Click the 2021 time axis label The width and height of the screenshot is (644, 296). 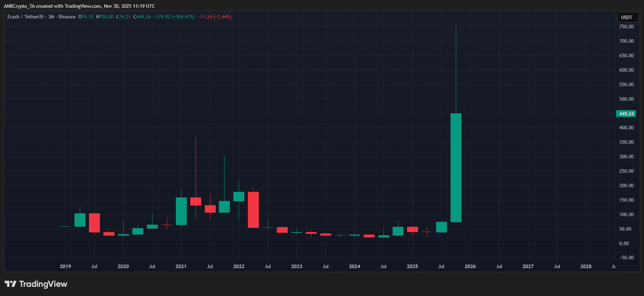point(181,266)
